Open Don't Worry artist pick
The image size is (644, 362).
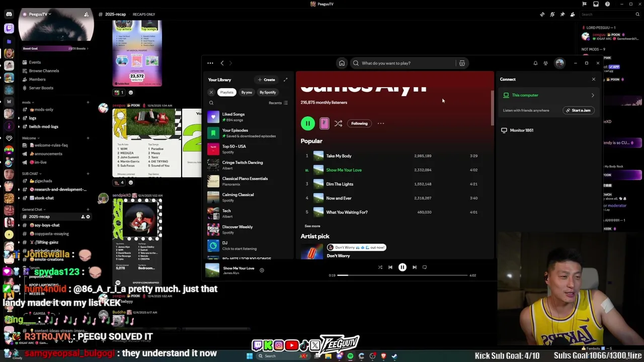[x=338, y=255]
